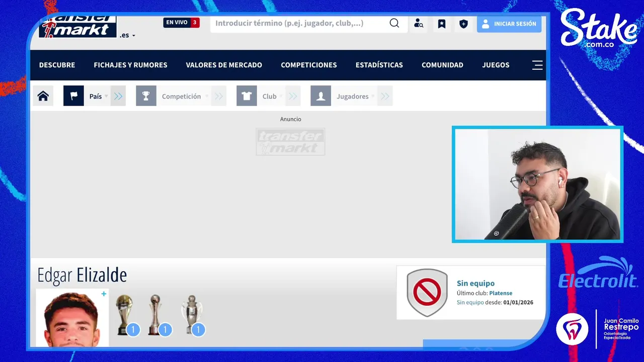This screenshot has height=362, width=644.
Task: Click the Electrolit sponsor logo
Action: [598, 273]
